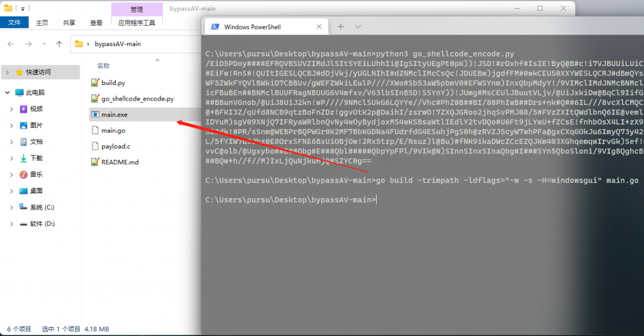Select the build.py file
644x336 pixels.
tap(113, 82)
